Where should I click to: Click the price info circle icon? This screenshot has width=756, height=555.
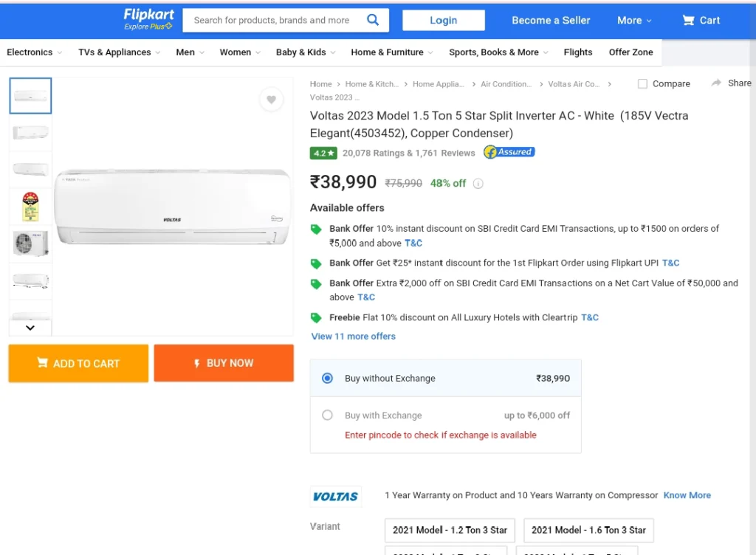(478, 184)
